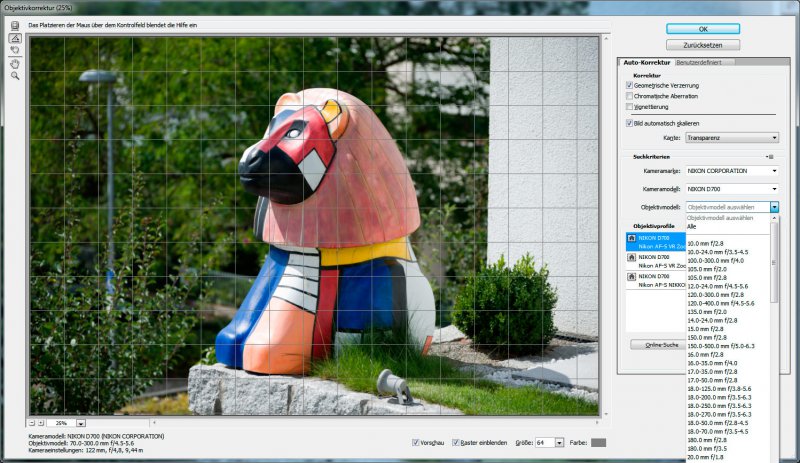Click the Größe value field
800x463 pixels.
[544, 443]
